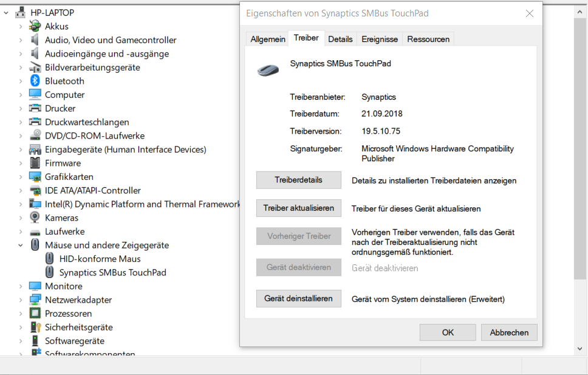Click the Druckwarteschlangen printer icon
Viewport: 588px width, 375px height.
(35, 122)
